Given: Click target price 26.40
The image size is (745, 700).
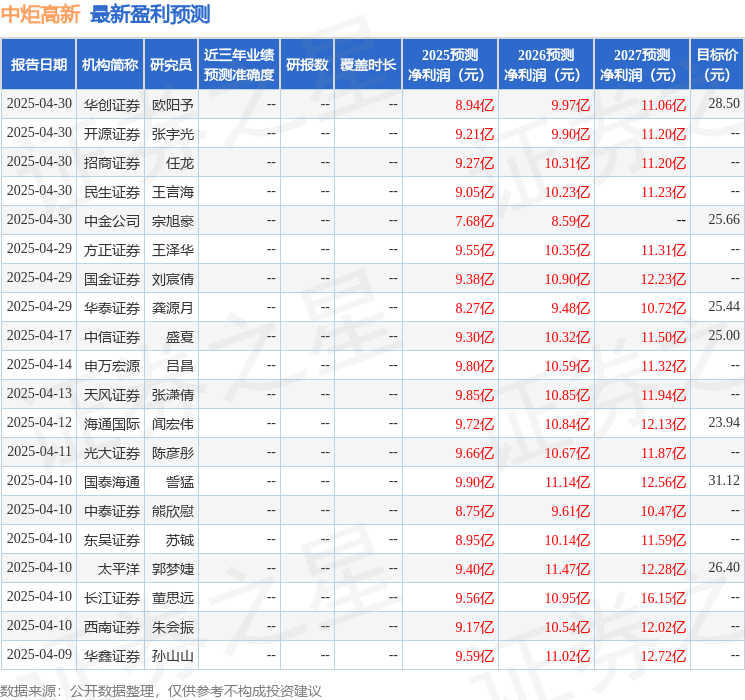Looking at the screenshot, I should (x=724, y=567).
